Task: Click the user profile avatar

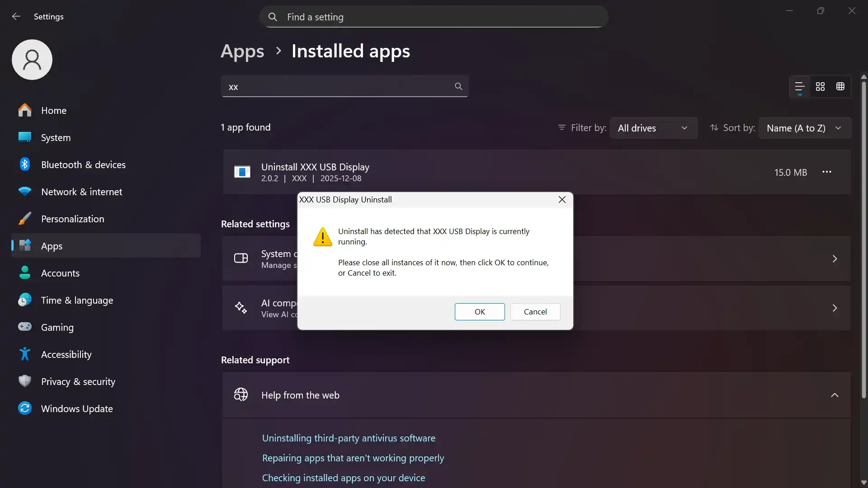Action: pyautogui.click(x=32, y=59)
